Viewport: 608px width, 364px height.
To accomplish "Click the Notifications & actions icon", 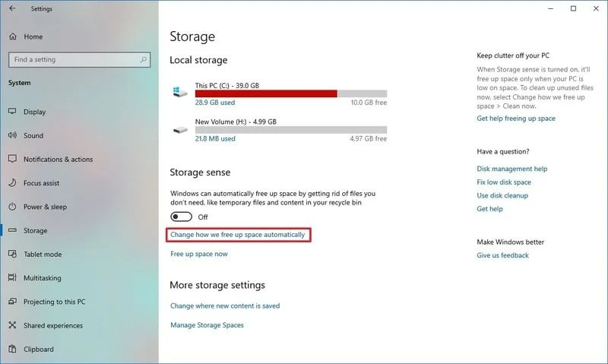I will tap(12, 159).
